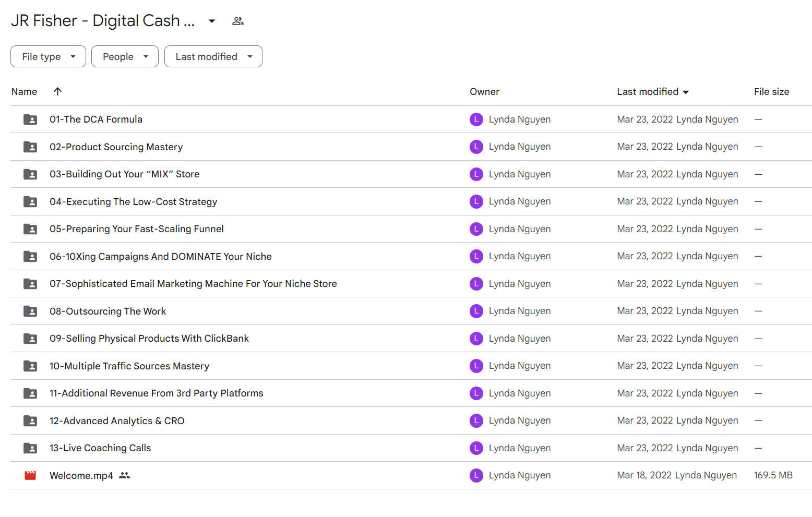
Task: Click the shared folder people icon in the title
Action: pyautogui.click(x=238, y=21)
